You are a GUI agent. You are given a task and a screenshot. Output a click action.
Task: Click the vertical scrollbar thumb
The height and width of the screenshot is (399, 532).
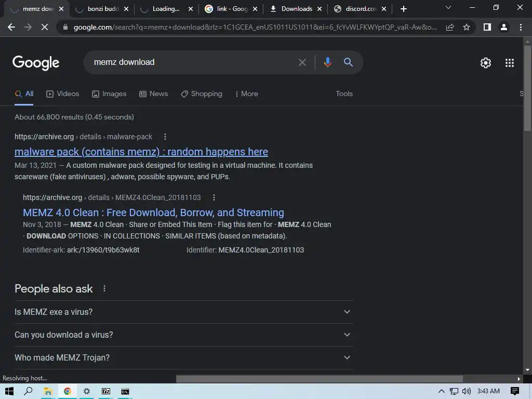click(x=527, y=88)
